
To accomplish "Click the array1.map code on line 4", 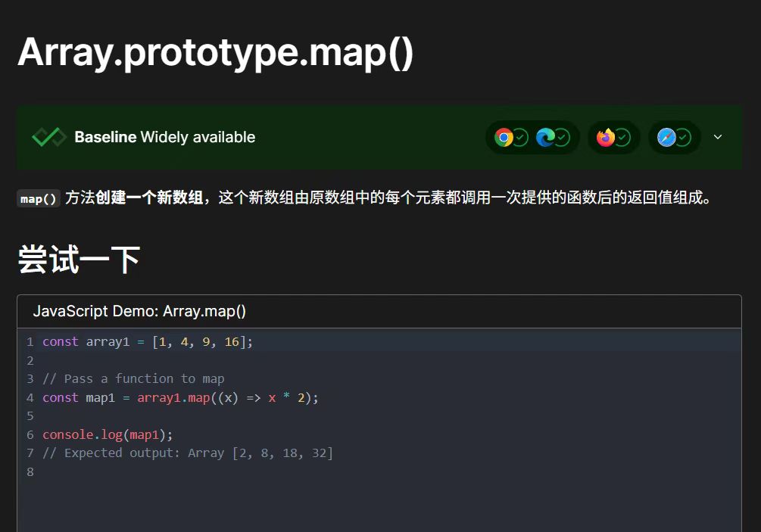I will [173, 398].
